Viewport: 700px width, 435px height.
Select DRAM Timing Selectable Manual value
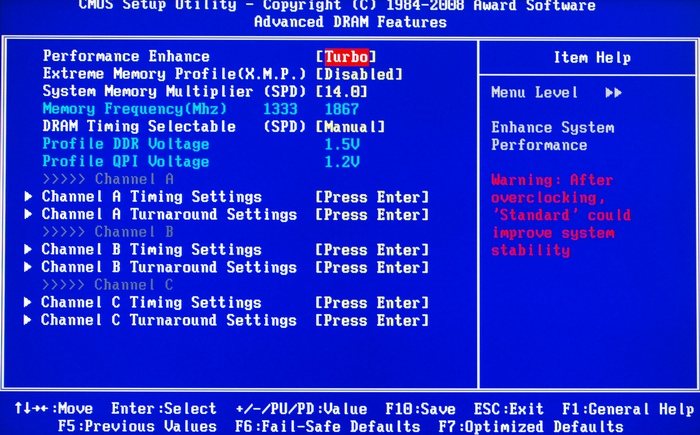(350, 127)
